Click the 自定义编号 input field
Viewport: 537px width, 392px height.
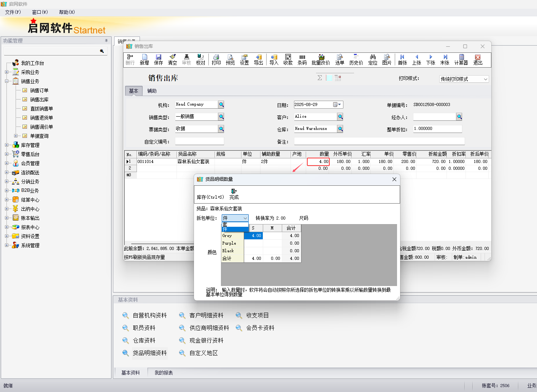tap(199, 141)
